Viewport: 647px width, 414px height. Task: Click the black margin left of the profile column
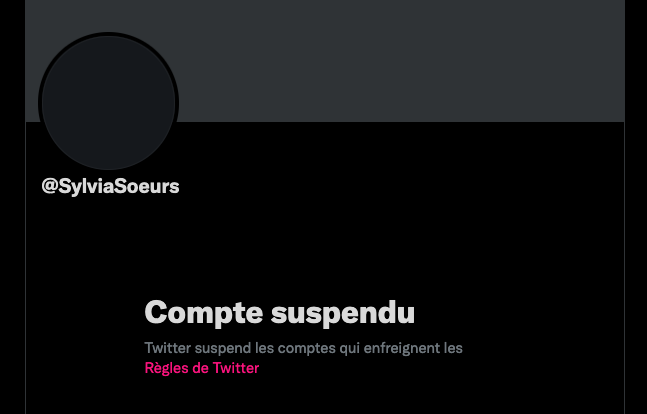[x=12, y=207]
